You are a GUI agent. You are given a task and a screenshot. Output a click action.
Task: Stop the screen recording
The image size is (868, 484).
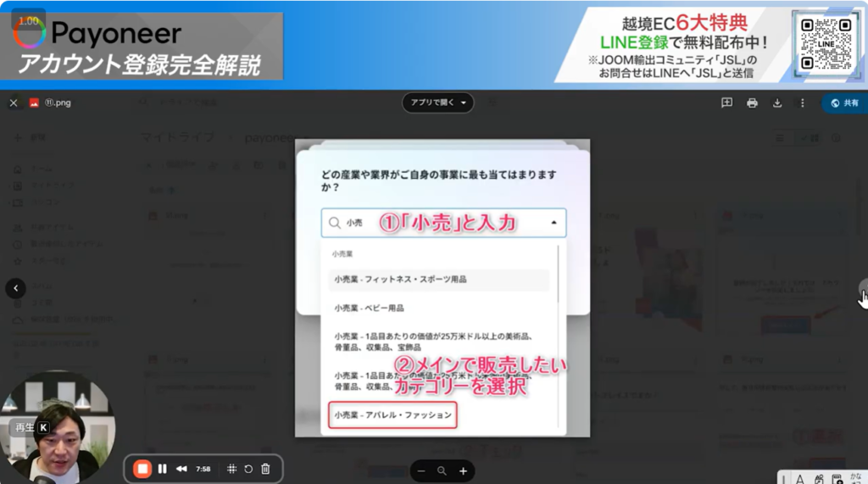[142, 469]
